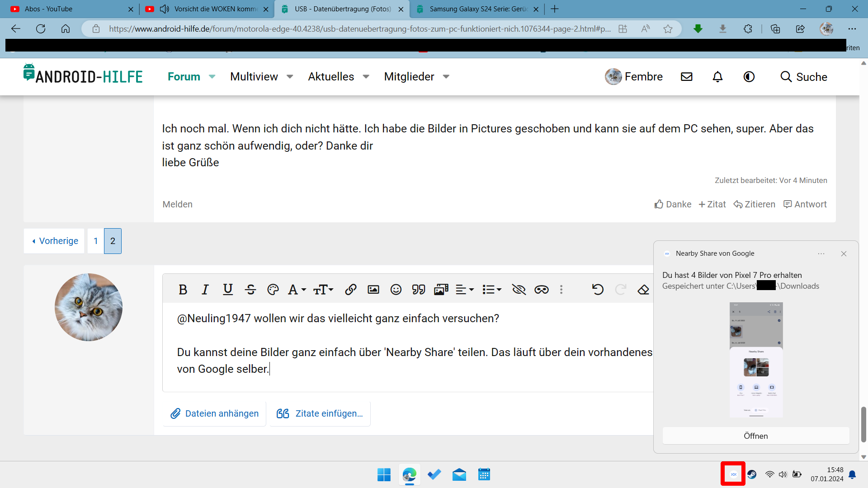Report post with Melden link
The width and height of the screenshot is (868, 488).
coord(178,204)
